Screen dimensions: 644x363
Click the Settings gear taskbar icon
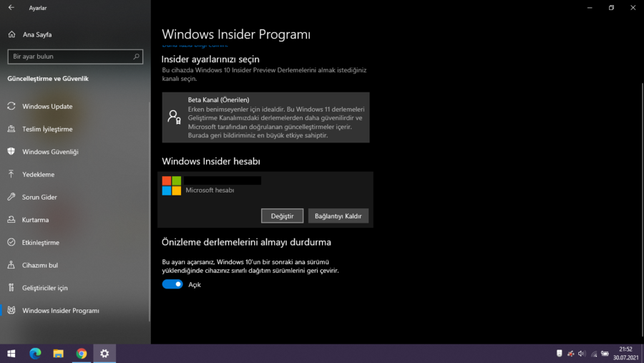pyautogui.click(x=104, y=354)
